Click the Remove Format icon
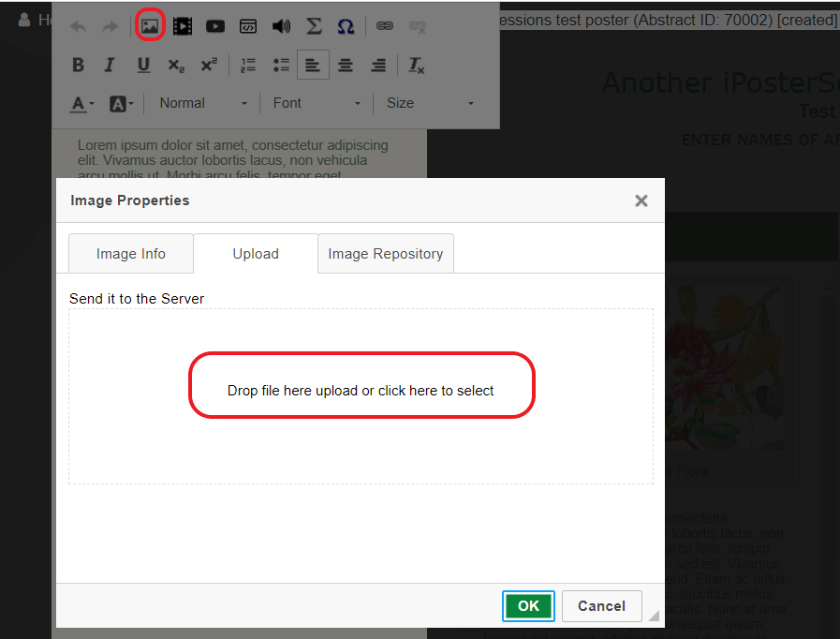This screenshot has width=840, height=639. pos(416,66)
